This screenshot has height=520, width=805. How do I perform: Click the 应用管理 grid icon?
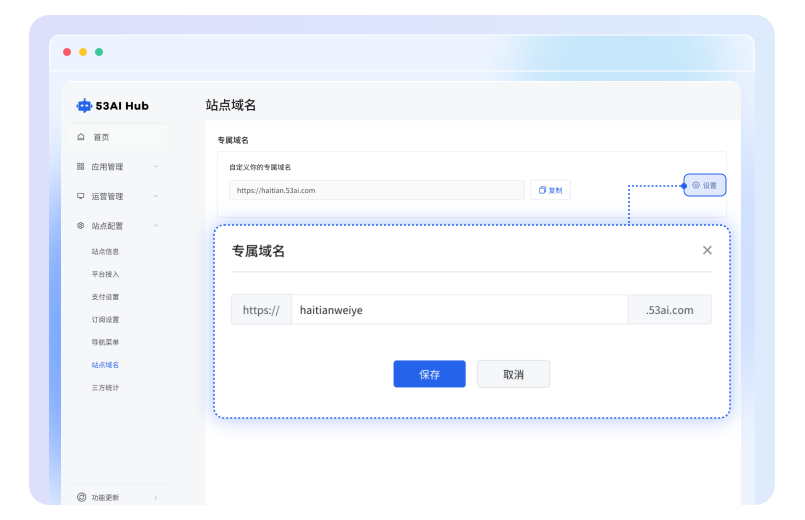pyautogui.click(x=81, y=167)
